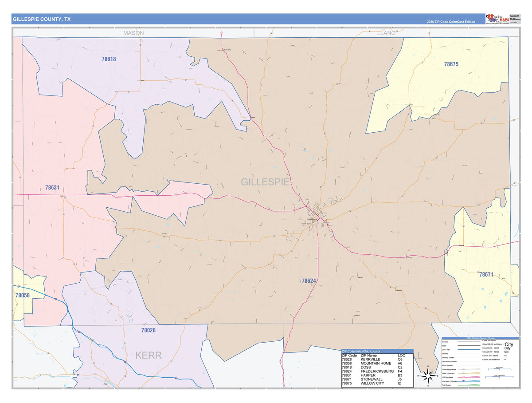Viewport: 532px width, 403px height.
Task: Click the Scale in Miles bar in the legend
Action: (x=499, y=369)
